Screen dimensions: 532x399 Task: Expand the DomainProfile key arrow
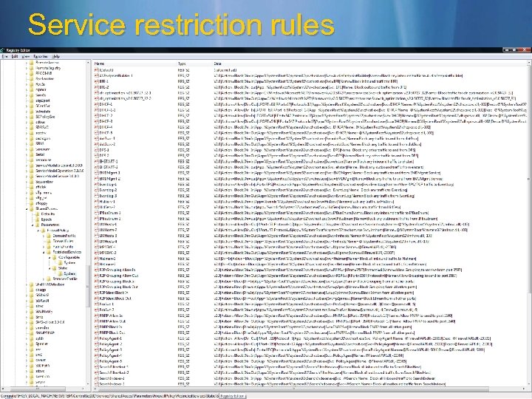point(44,236)
